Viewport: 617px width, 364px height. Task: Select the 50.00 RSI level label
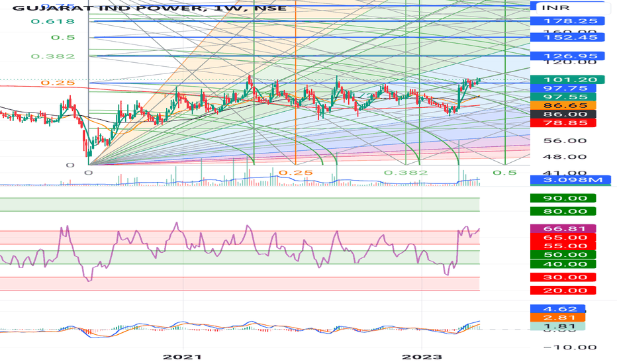click(x=563, y=255)
